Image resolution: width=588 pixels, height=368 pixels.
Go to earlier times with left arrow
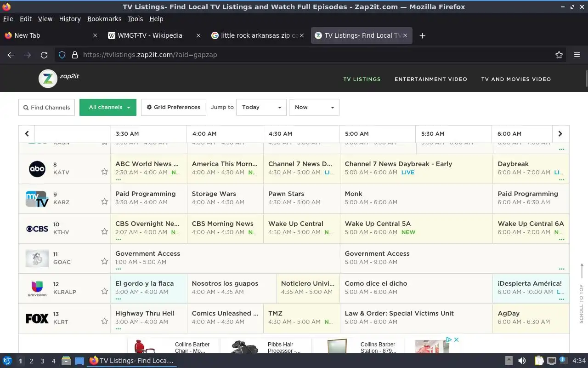click(27, 133)
